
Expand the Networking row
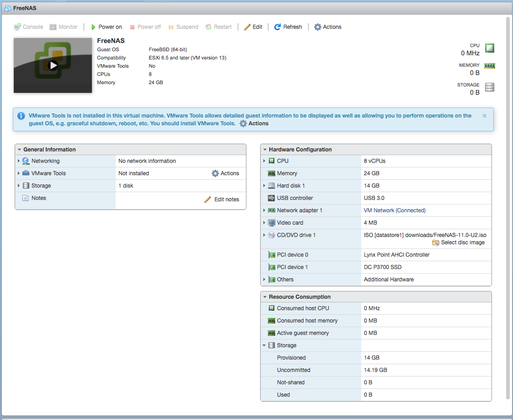[x=19, y=161]
